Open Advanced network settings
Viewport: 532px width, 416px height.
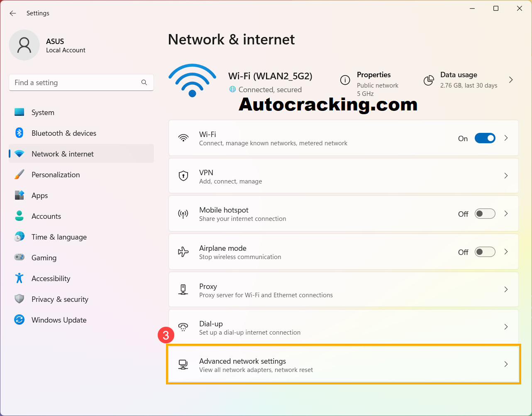point(344,365)
